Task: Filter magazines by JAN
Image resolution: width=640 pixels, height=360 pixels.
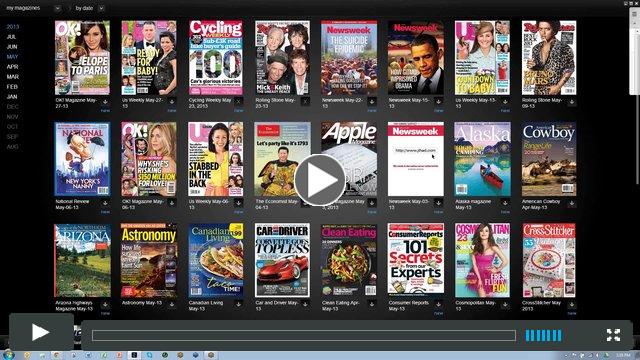Action: click(12, 97)
